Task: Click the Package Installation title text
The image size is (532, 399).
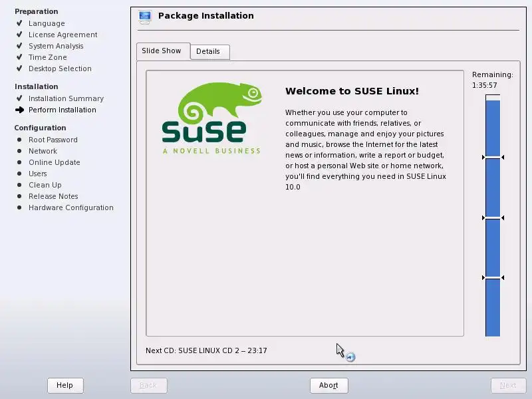Action: point(206,15)
